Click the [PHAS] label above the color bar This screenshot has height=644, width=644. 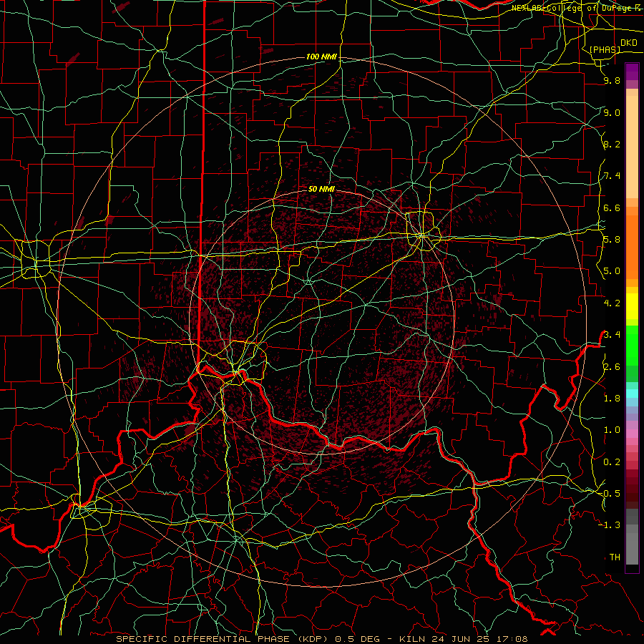click(605, 49)
